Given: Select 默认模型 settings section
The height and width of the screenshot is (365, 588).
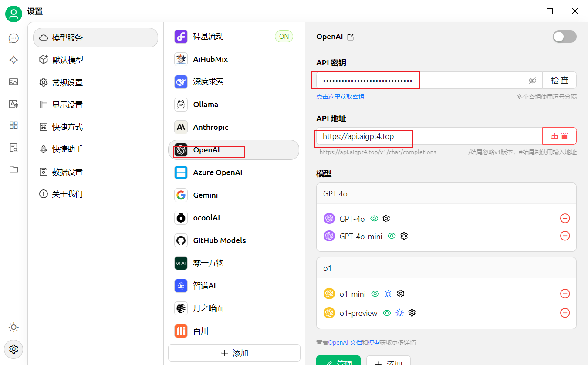Looking at the screenshot, I should (95, 60).
